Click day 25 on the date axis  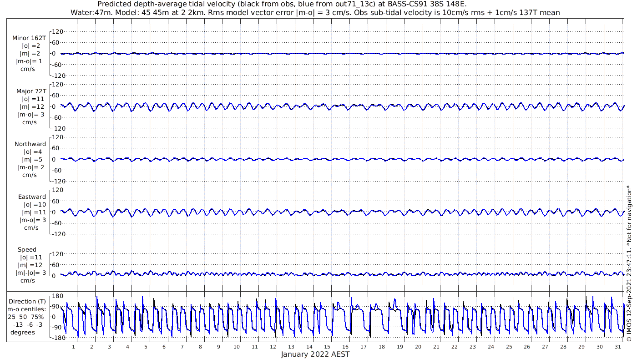click(509, 347)
